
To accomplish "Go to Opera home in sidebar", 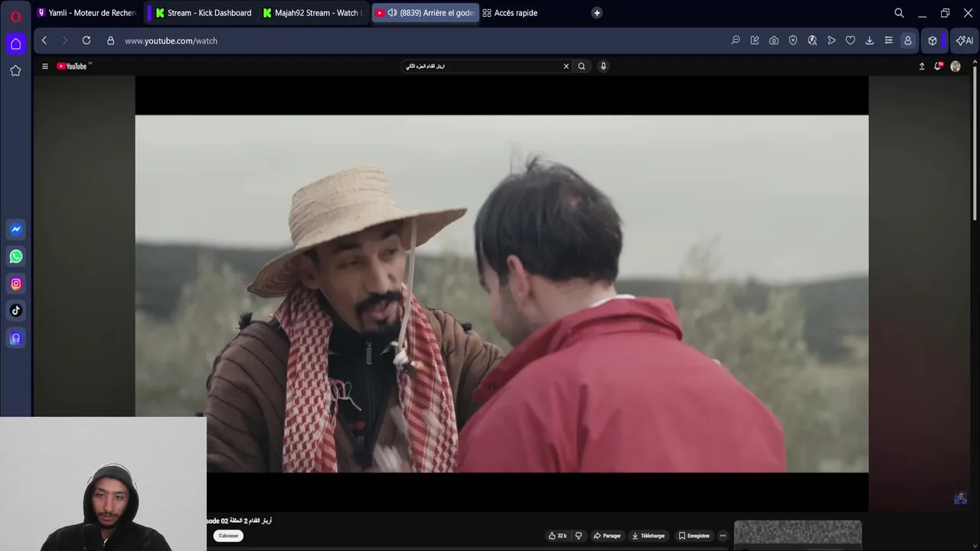I will pyautogui.click(x=15, y=44).
